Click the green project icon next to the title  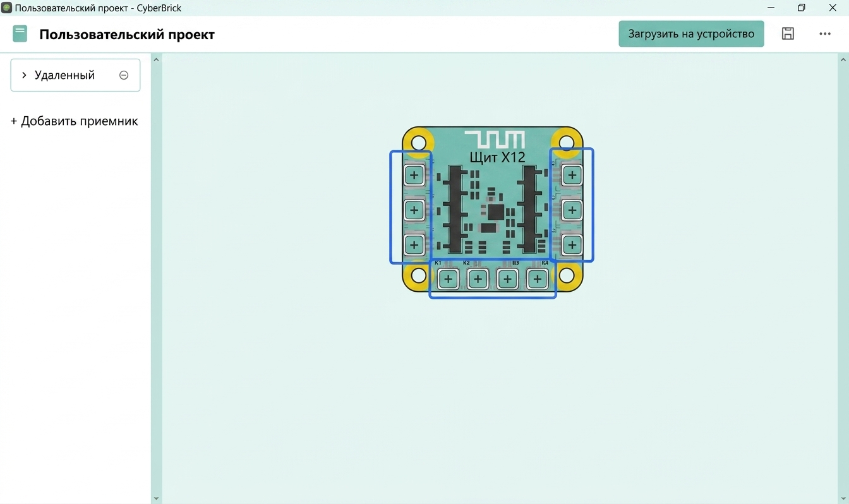20,33
